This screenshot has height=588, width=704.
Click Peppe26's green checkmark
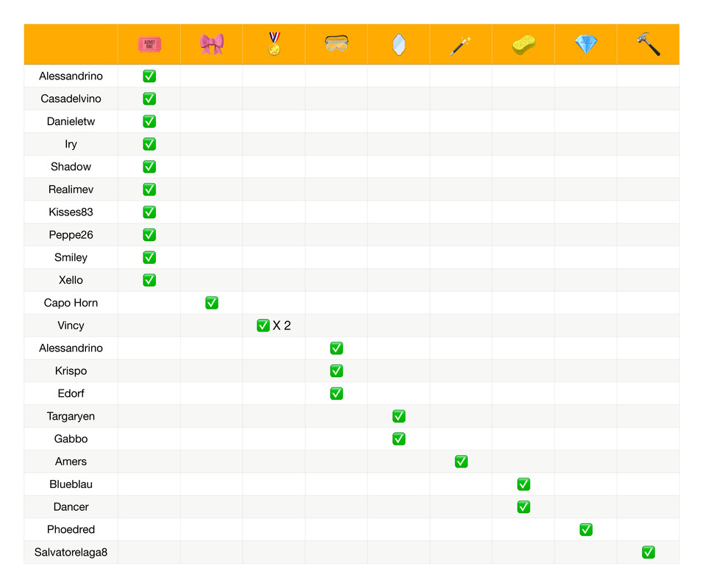click(149, 235)
